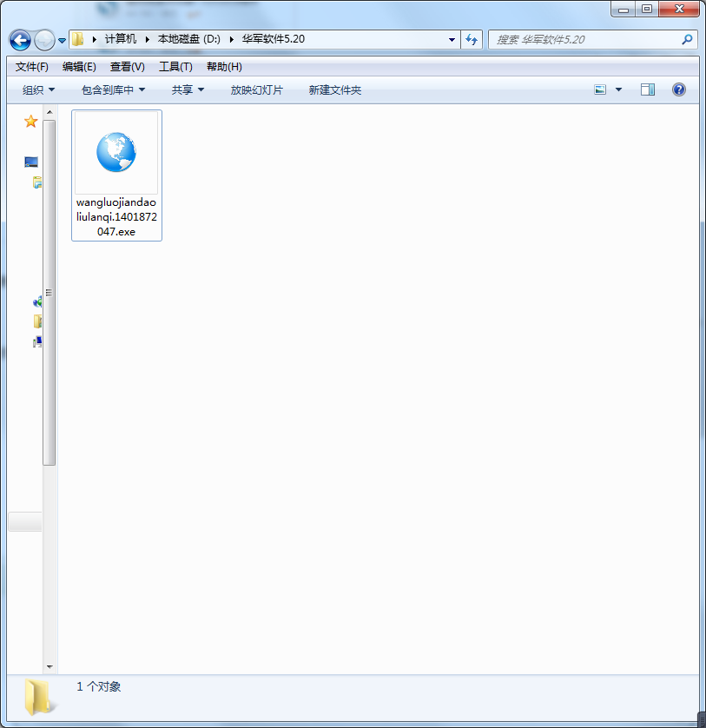The height and width of the screenshot is (728, 706).
Task: Close the explorer window
Action: point(679,10)
